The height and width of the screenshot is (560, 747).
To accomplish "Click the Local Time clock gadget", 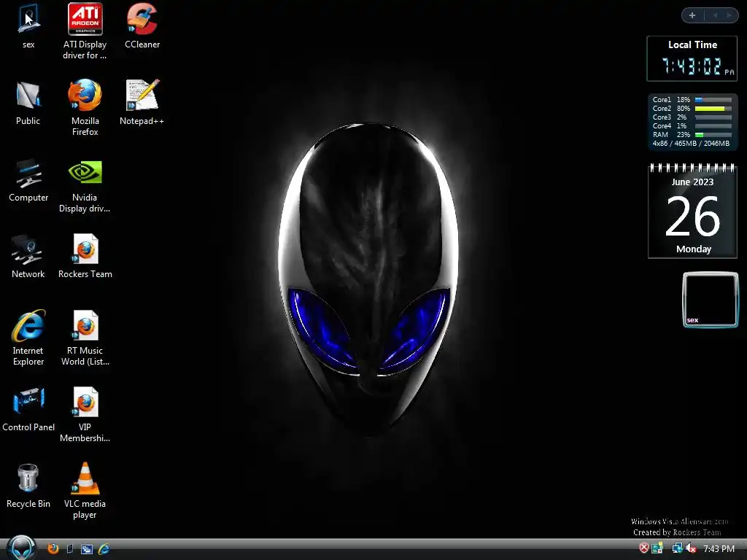I will point(692,58).
